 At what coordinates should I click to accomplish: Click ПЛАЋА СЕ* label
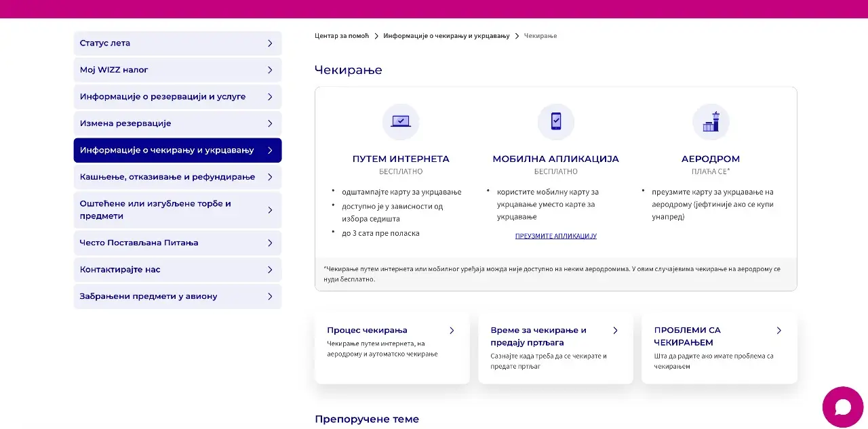711,172
